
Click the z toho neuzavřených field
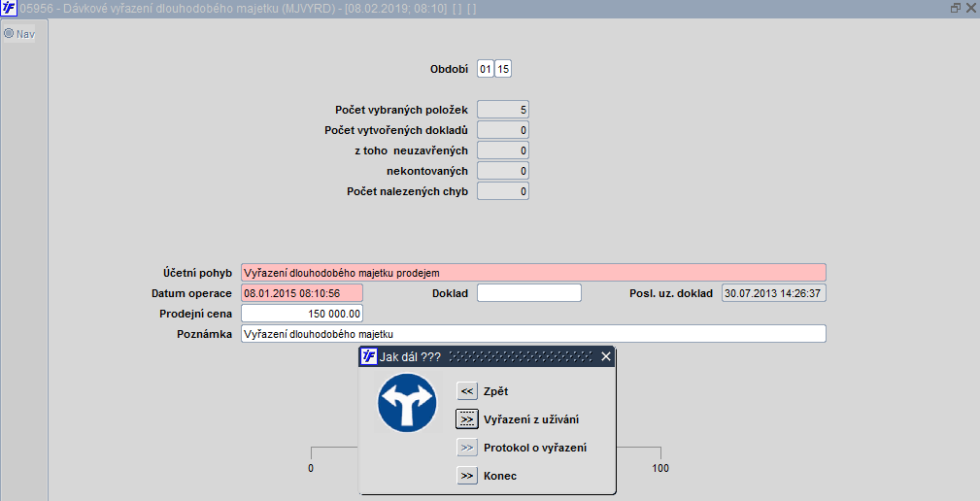pyautogui.click(x=503, y=150)
